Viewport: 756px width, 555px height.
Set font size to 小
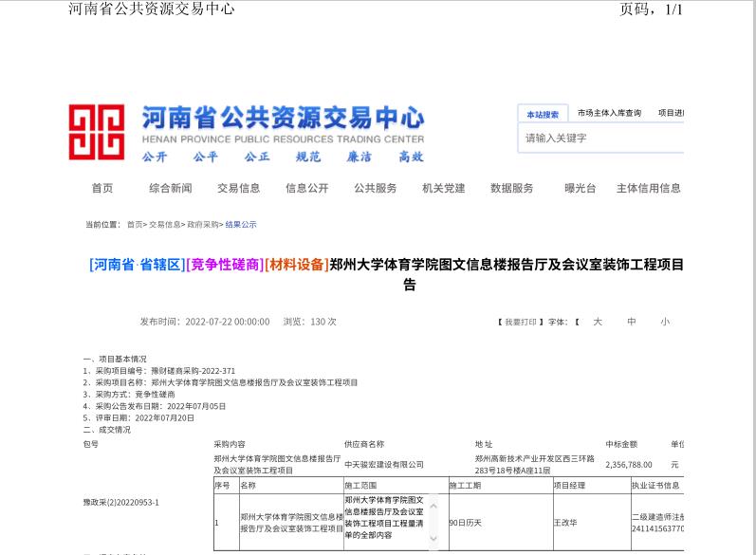[x=665, y=322]
